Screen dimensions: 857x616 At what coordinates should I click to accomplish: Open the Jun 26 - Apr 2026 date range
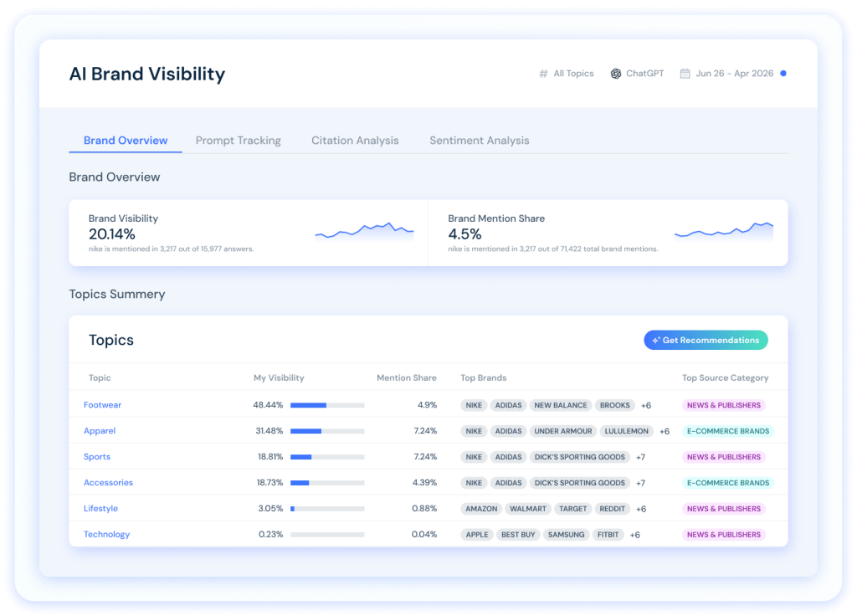727,74
